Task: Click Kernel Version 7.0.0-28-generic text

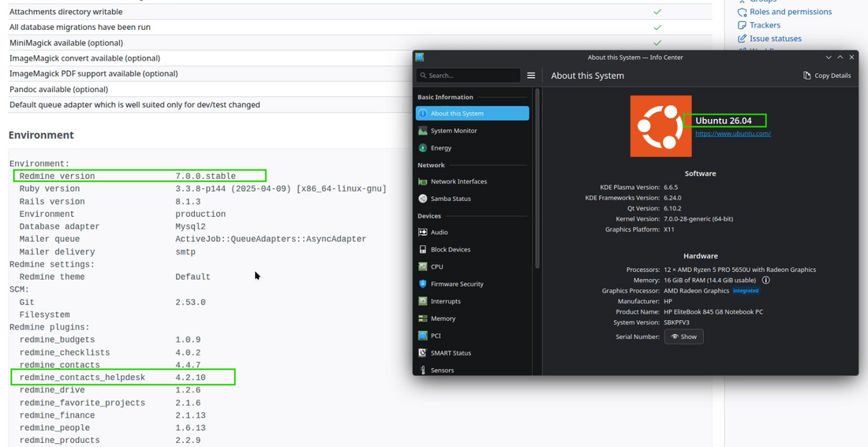Action: coord(698,218)
